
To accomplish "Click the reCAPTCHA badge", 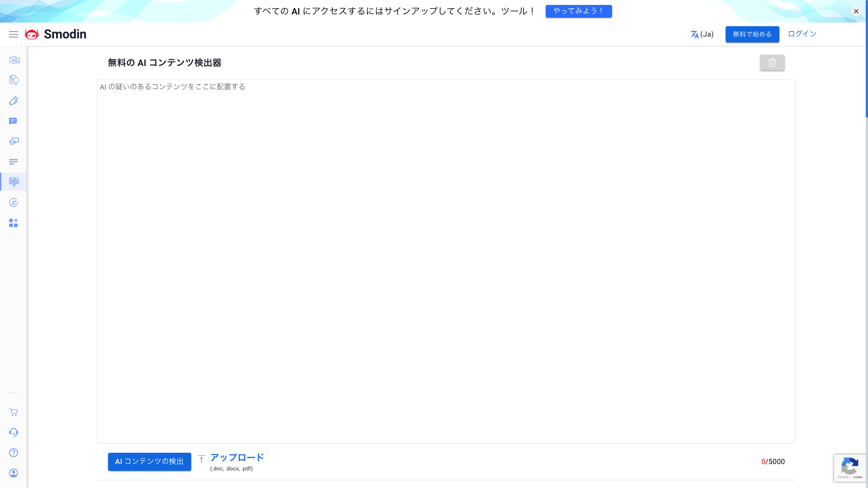I will [850, 468].
